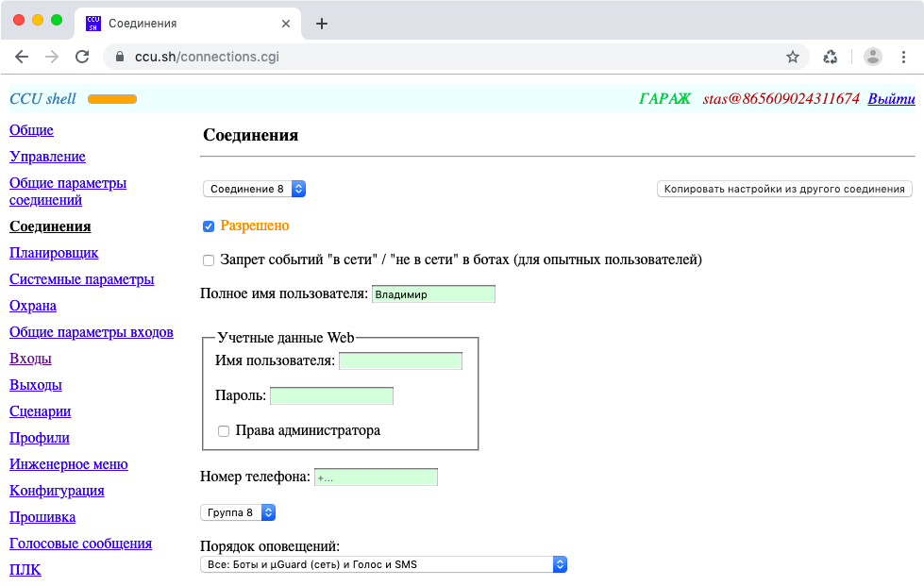Bookmark this page with the star icon

[x=793, y=57]
